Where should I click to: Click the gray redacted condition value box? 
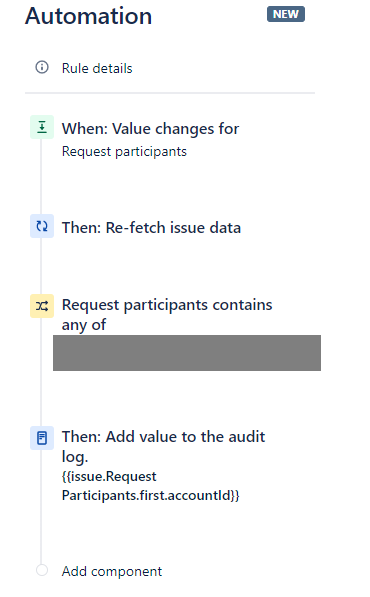[187, 353]
